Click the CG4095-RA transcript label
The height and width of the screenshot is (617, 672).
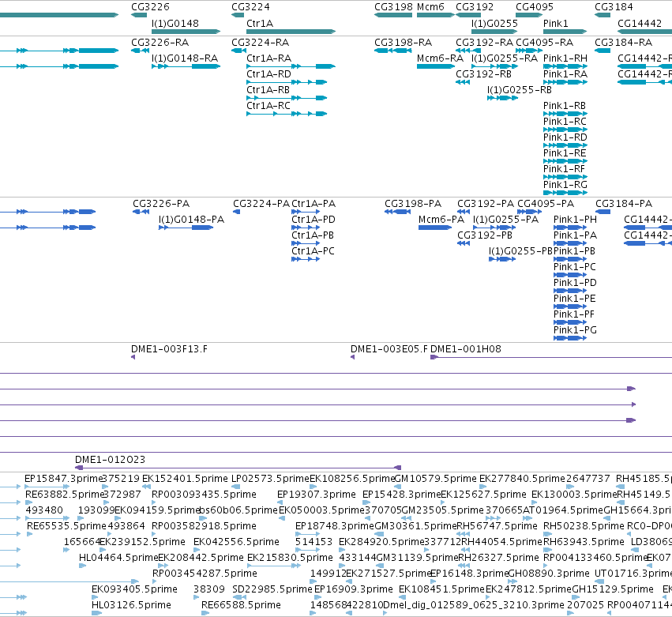click(x=544, y=42)
